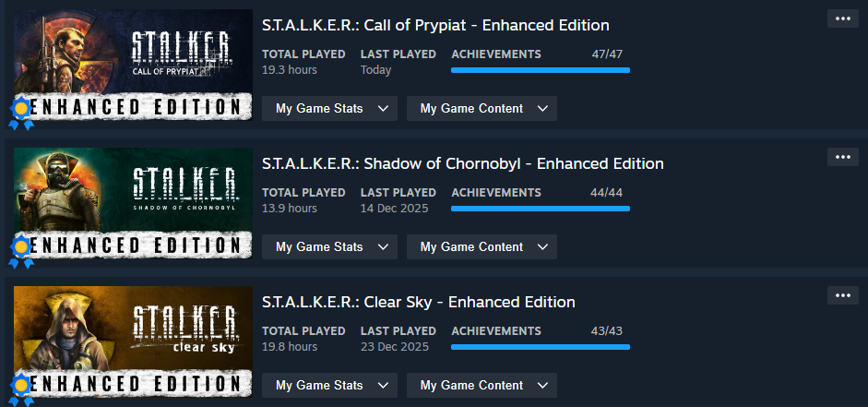Click the Clear Sky game banner image
The image size is (868, 407).
pos(134,332)
